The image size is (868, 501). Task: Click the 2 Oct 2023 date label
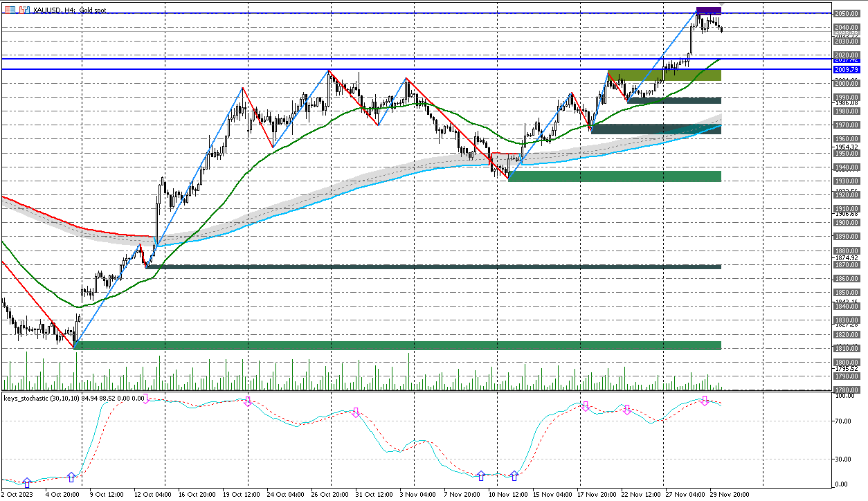[x=16, y=495]
